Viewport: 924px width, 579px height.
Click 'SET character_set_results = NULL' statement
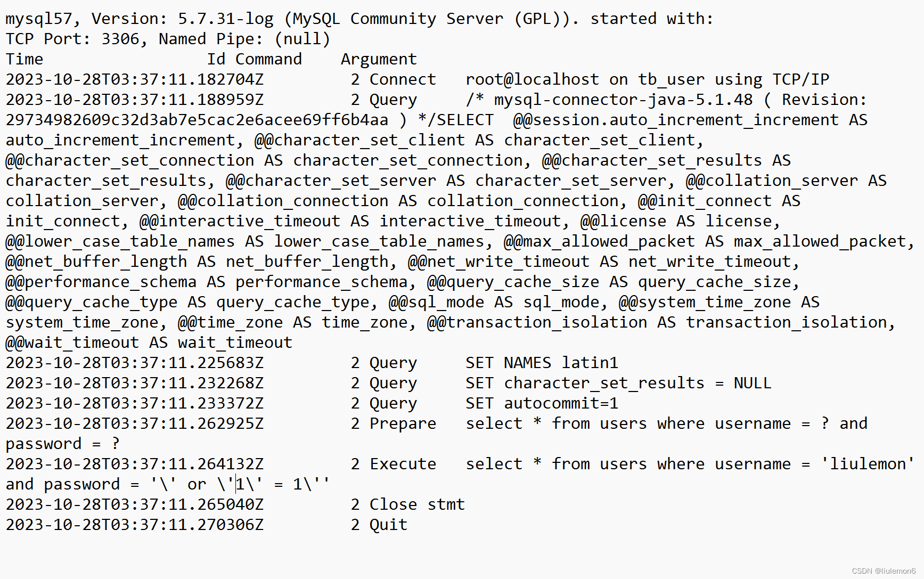[618, 383]
